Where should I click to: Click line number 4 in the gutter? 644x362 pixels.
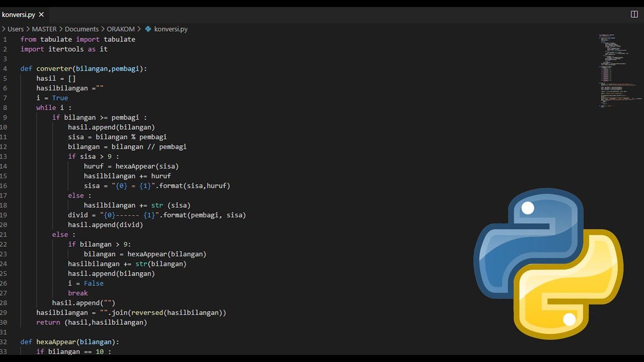(5, 69)
